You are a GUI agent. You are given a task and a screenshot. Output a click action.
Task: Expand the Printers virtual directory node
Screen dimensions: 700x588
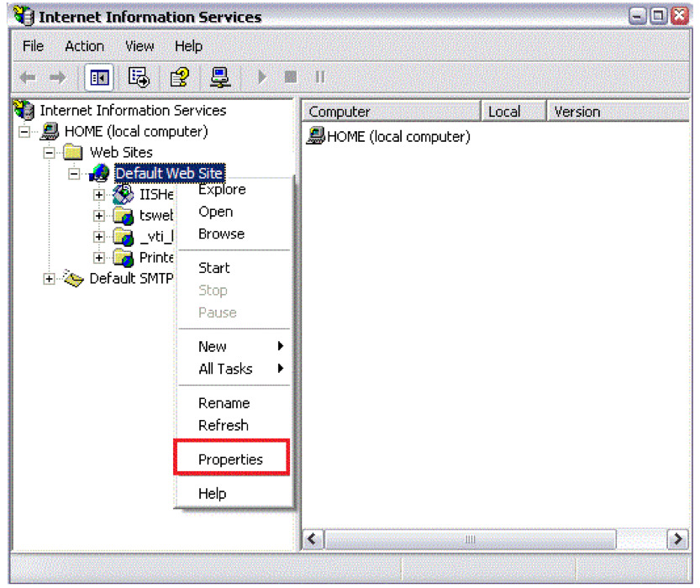point(99,258)
